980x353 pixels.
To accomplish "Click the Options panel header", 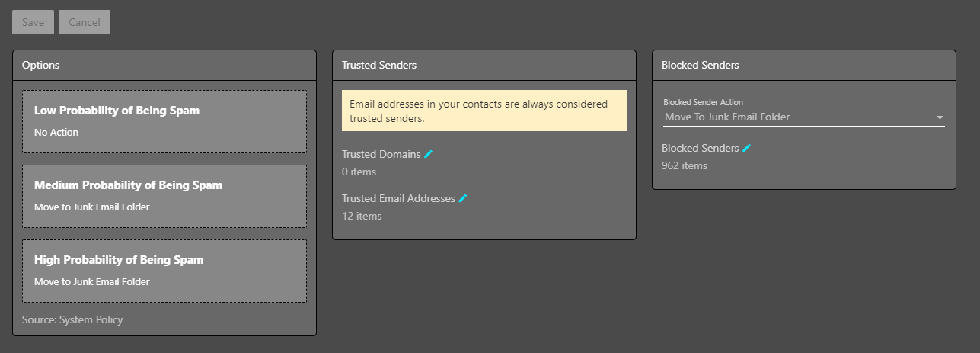I will (164, 66).
